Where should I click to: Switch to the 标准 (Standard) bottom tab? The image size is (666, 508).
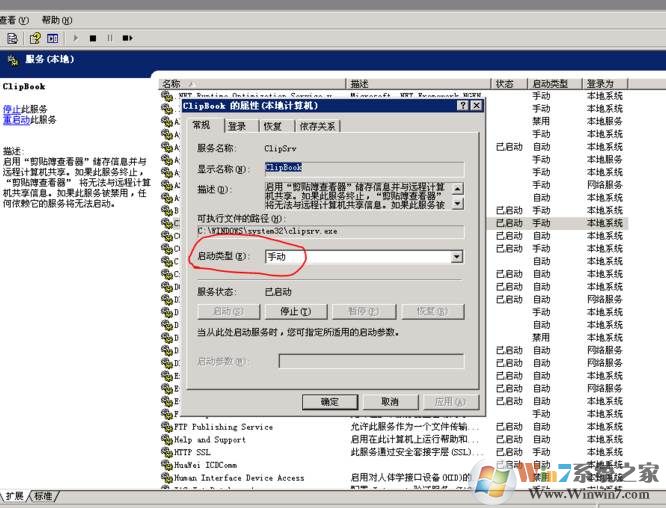pos(43,496)
